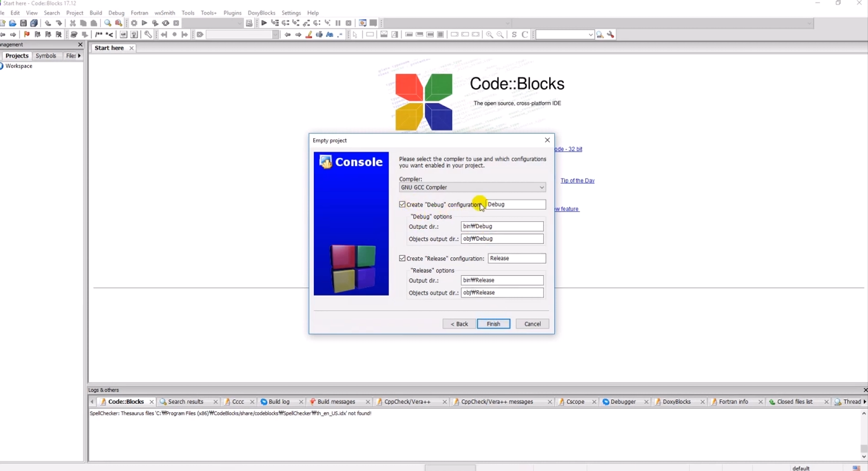Select the Projects tab

(x=17, y=56)
